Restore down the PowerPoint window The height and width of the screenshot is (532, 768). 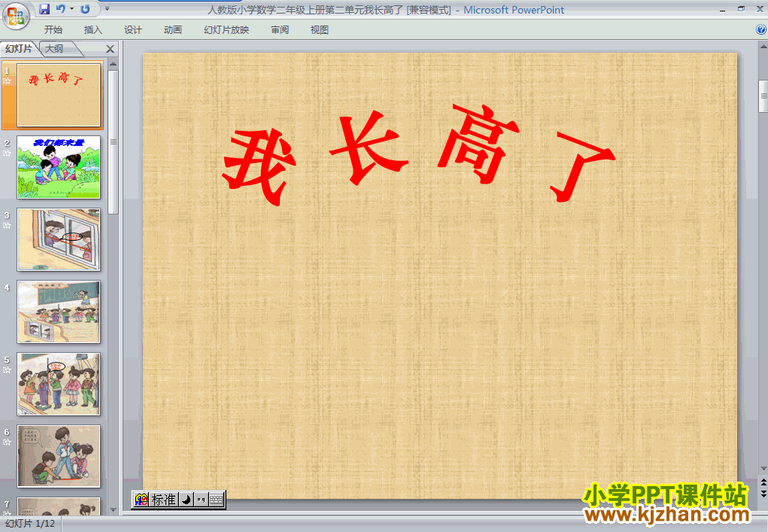[x=741, y=9]
